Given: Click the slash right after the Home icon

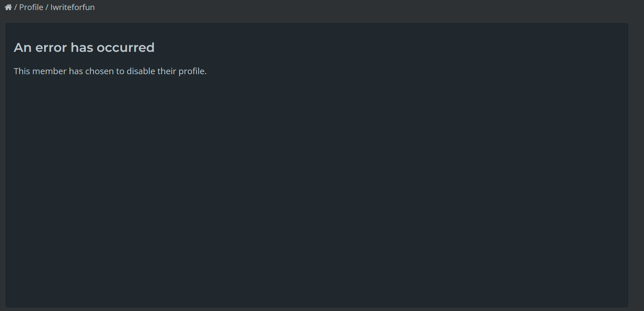Looking at the screenshot, I should tap(15, 7).
